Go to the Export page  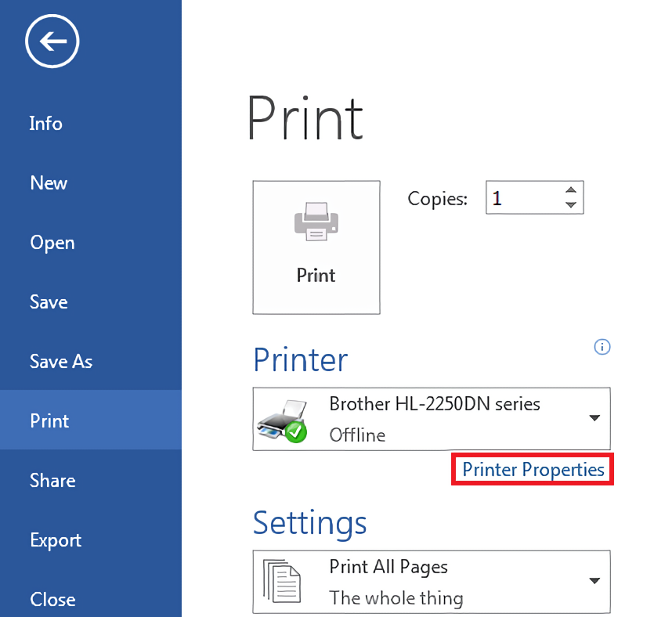click(x=55, y=539)
